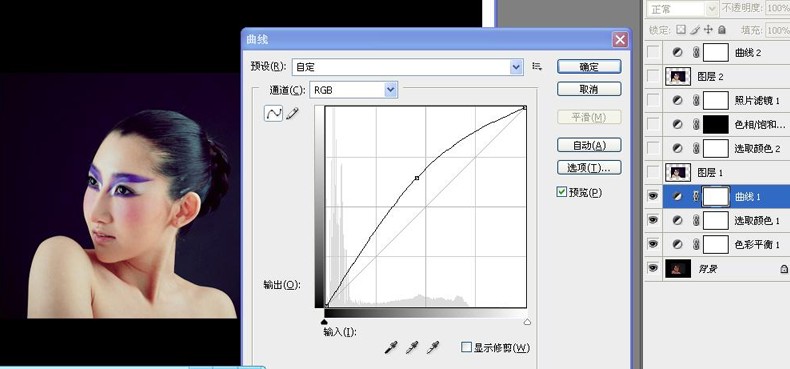The height and width of the screenshot is (369, 790).
Task: Click adjustment icon of 照片滤镜 1 layer
Action: click(x=678, y=100)
